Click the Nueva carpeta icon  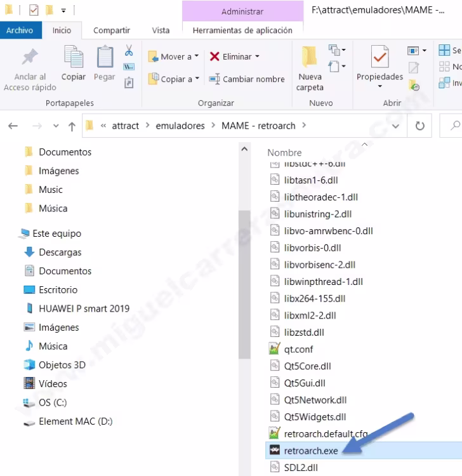coord(309,56)
